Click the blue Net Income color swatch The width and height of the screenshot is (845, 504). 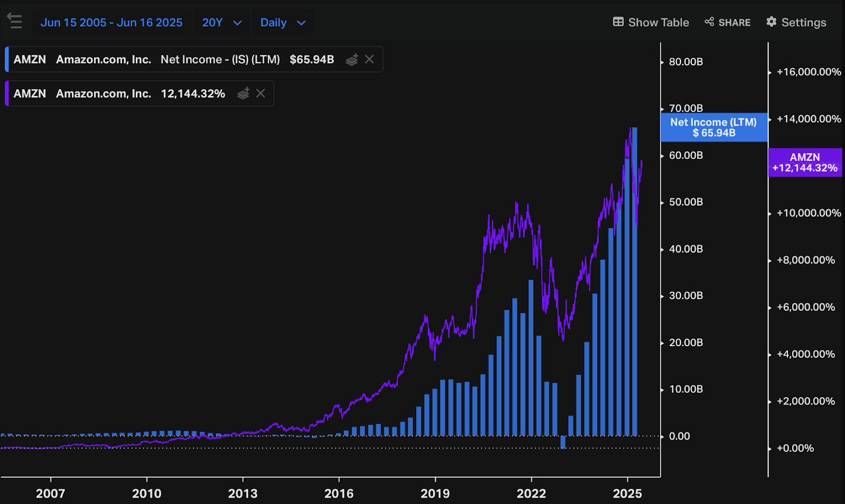[x=7, y=59]
